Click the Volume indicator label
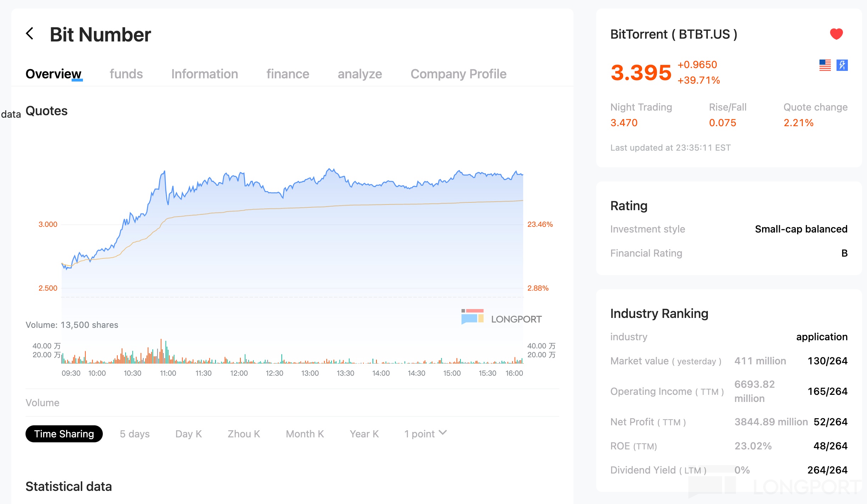Screen dimensions: 867x504 [x=43, y=403]
